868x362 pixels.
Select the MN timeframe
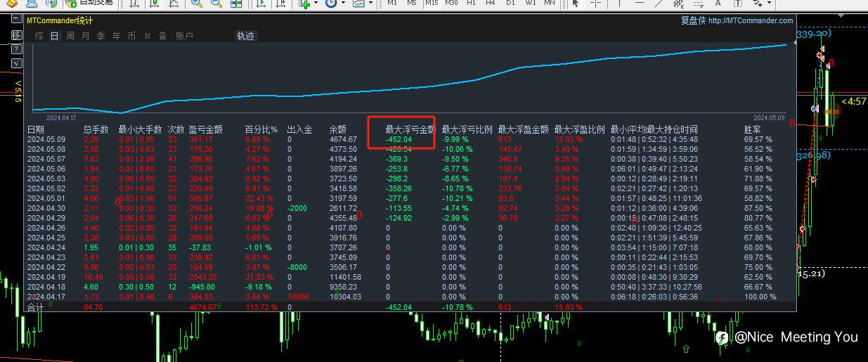click(549, 3)
